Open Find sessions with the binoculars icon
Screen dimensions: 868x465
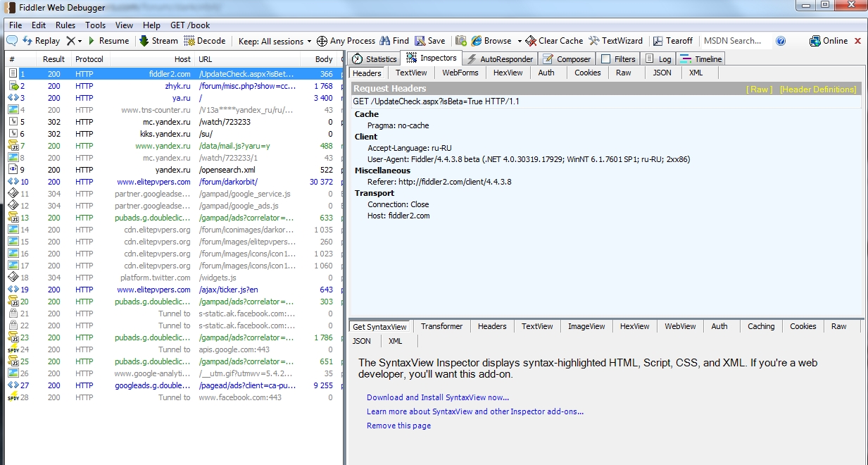(394, 41)
